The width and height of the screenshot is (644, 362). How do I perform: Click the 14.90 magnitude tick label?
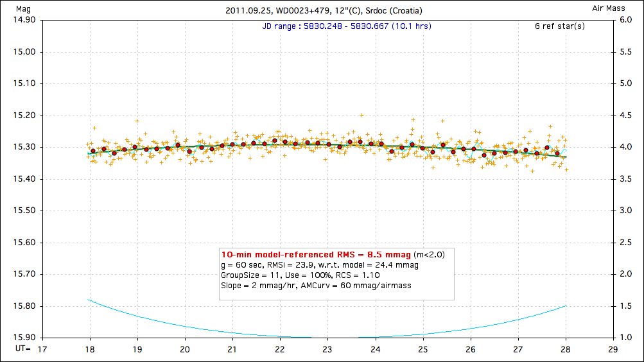click(x=24, y=20)
